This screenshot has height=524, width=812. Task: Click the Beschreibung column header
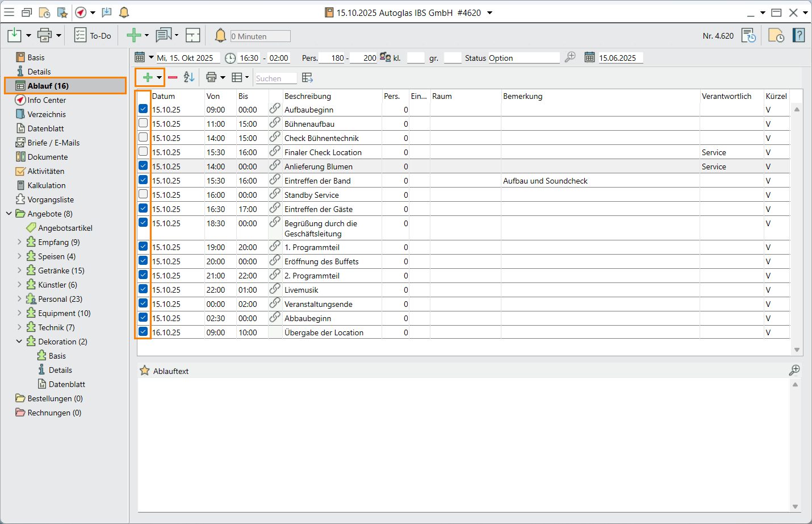click(x=307, y=96)
